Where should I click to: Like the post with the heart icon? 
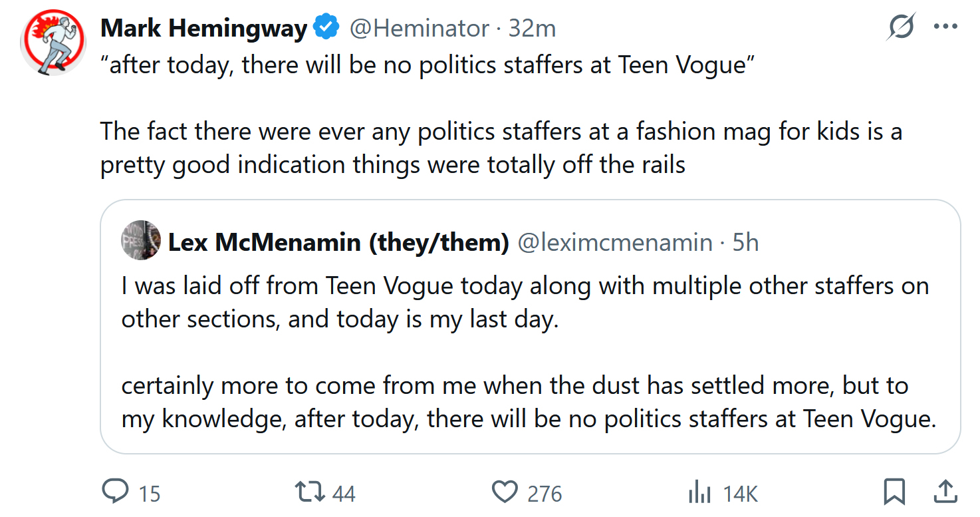coord(505,492)
